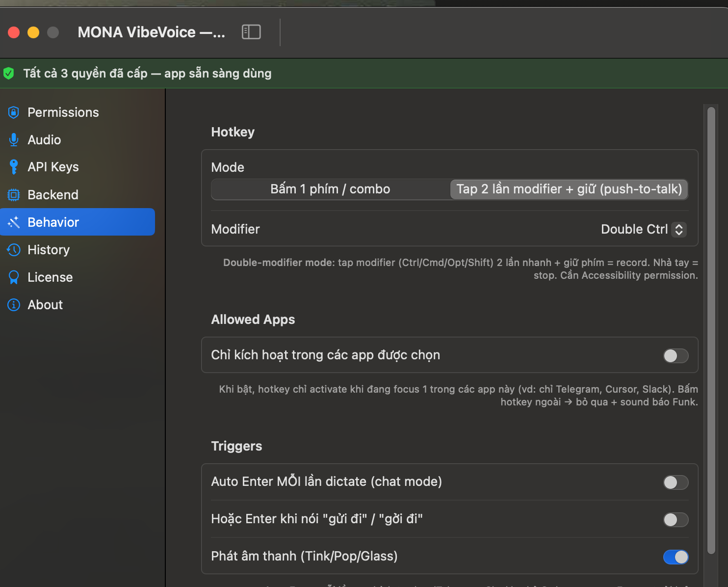Switch to the Backend section
Image resolution: width=728 pixels, height=587 pixels.
point(78,195)
